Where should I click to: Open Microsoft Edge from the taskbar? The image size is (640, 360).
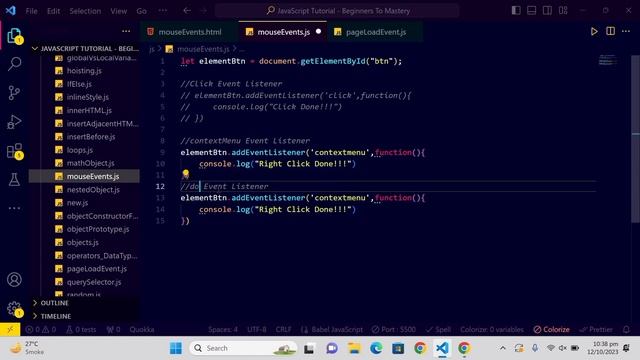click(376, 348)
